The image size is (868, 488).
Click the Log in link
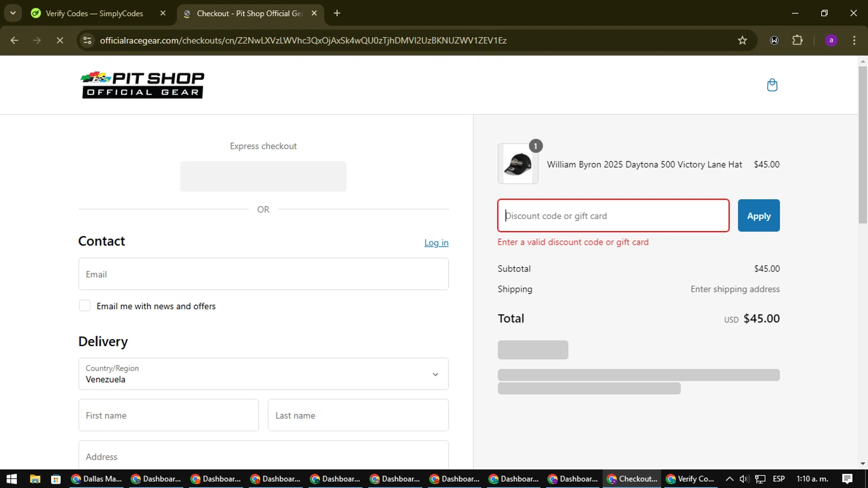coord(436,243)
